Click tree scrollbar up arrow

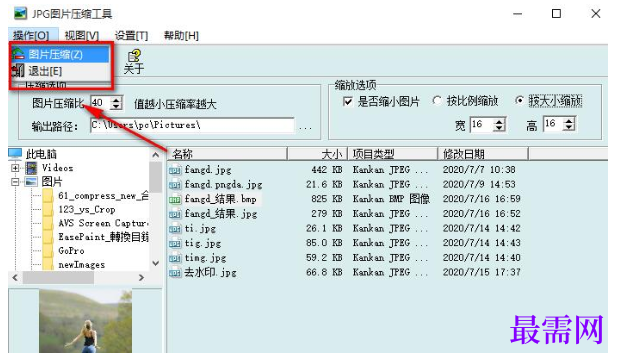click(156, 155)
